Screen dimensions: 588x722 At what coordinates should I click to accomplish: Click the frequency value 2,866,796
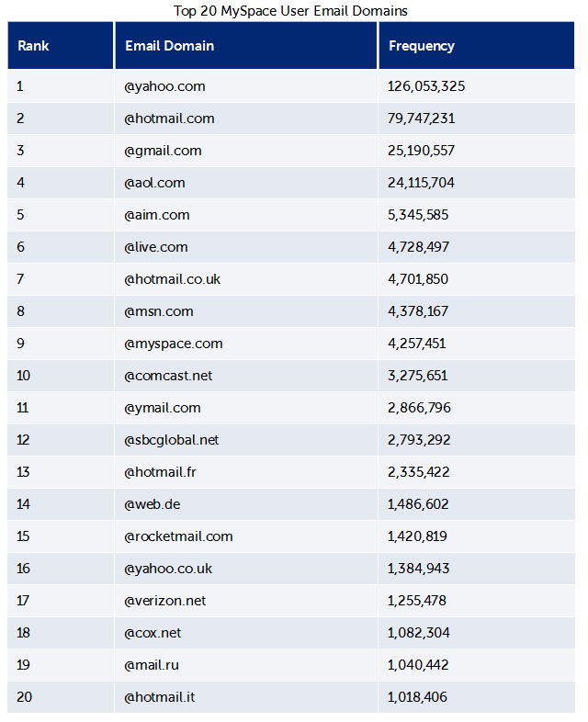tap(420, 408)
